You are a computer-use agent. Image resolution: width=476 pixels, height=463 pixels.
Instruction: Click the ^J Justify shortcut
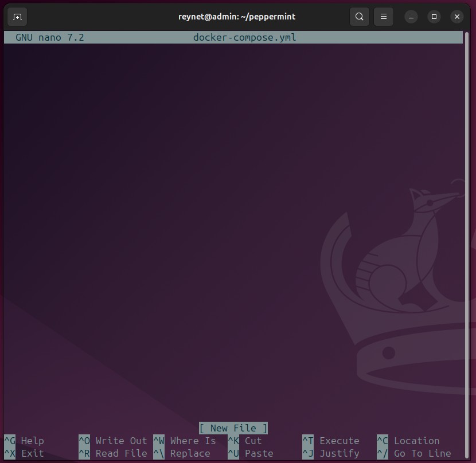(x=331, y=453)
